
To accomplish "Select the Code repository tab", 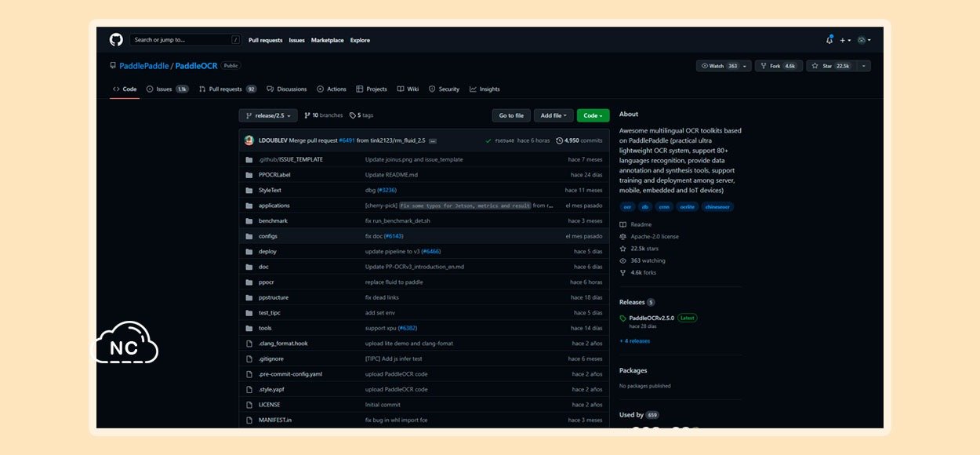I will click(x=125, y=89).
